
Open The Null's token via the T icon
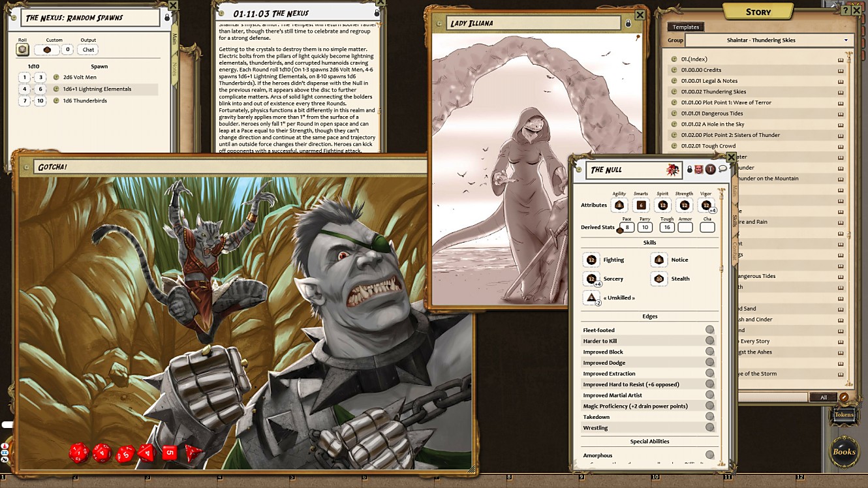(710, 170)
